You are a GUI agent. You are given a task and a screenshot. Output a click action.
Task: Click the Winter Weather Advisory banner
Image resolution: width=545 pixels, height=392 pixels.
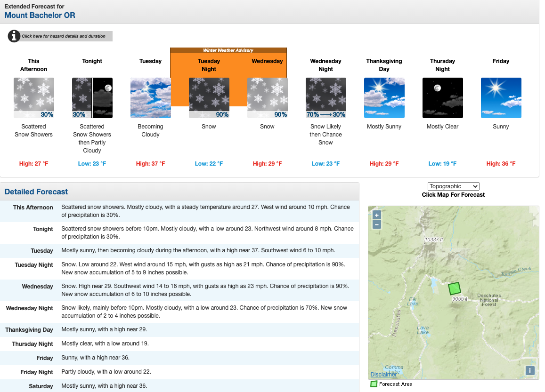point(228,50)
